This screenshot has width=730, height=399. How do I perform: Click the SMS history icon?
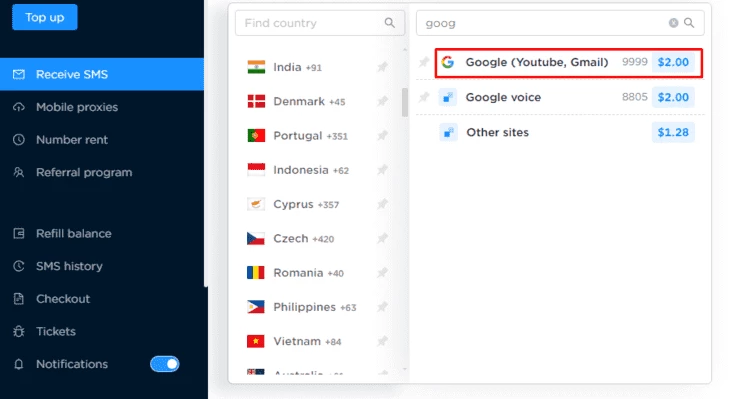point(19,266)
